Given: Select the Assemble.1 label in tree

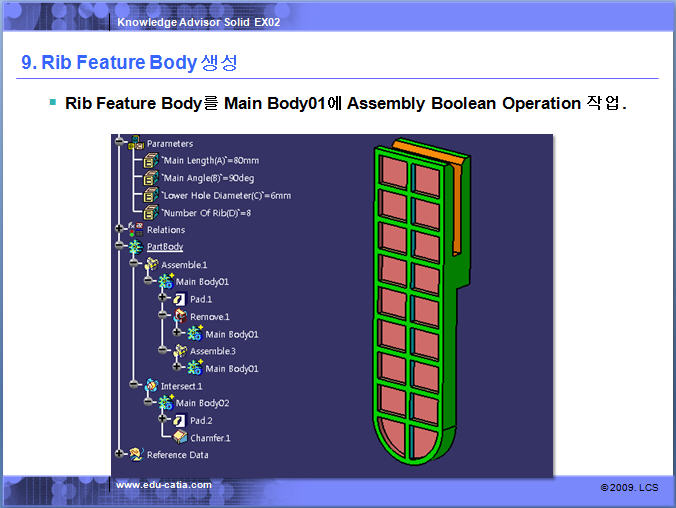Looking at the screenshot, I should click(182, 264).
